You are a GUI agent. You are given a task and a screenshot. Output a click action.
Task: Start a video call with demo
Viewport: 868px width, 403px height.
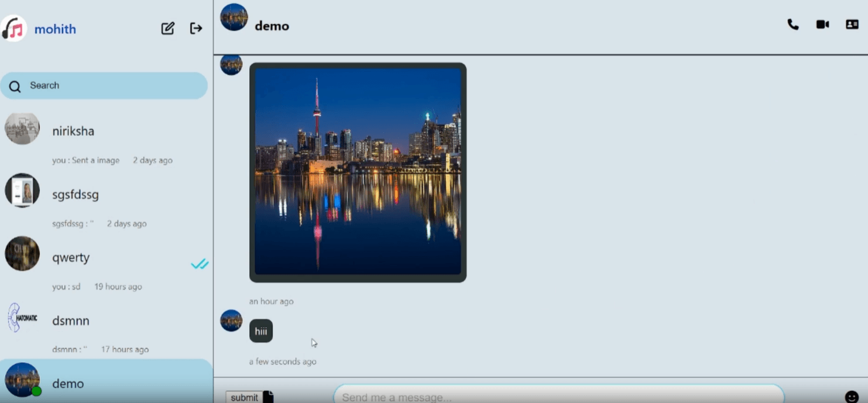tap(822, 25)
